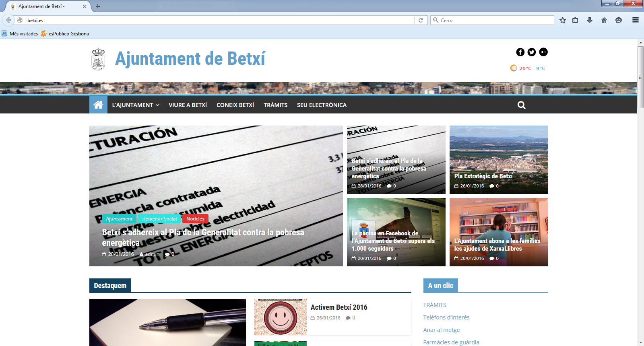Image resolution: width=644 pixels, height=346 pixels.
Task: Open the Farmàcies de guàrdia link
Action: 451,342
